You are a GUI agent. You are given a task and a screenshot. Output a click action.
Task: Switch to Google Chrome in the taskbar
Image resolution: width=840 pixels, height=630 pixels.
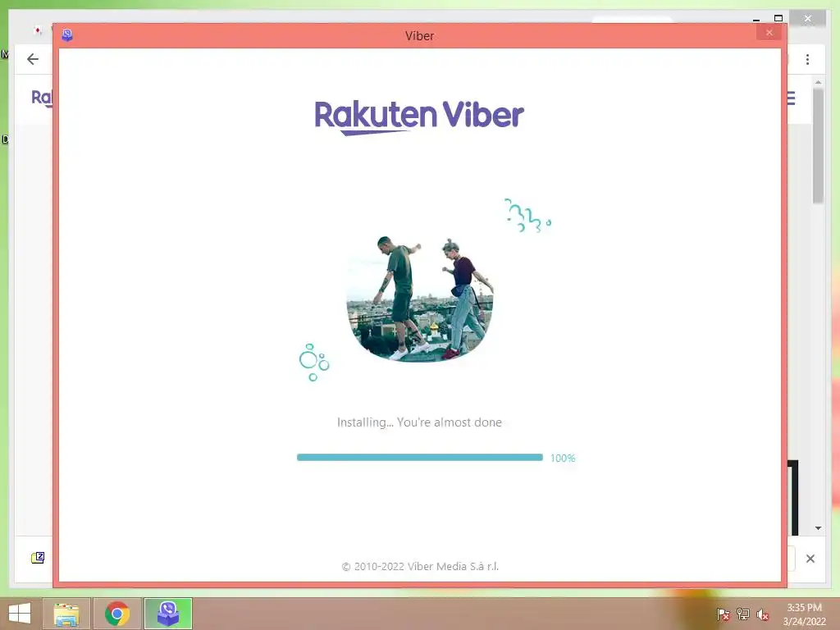click(117, 614)
